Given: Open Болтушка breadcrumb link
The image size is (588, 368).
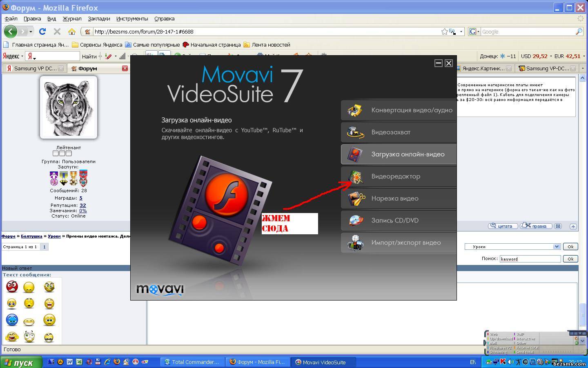Looking at the screenshot, I should pos(31,236).
